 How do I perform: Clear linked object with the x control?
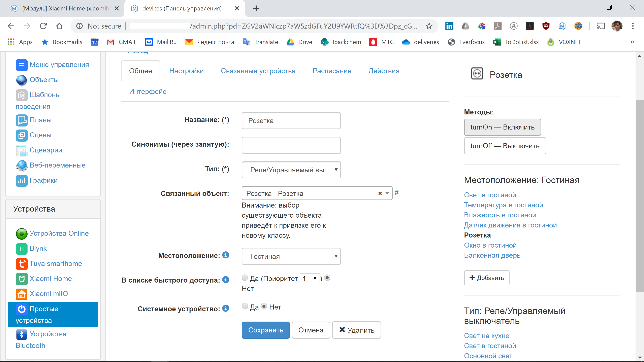(380, 193)
